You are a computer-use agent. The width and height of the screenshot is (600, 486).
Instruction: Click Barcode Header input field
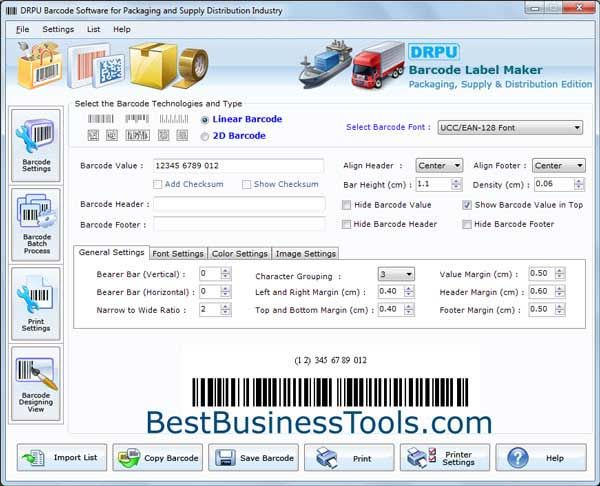pyautogui.click(x=240, y=204)
